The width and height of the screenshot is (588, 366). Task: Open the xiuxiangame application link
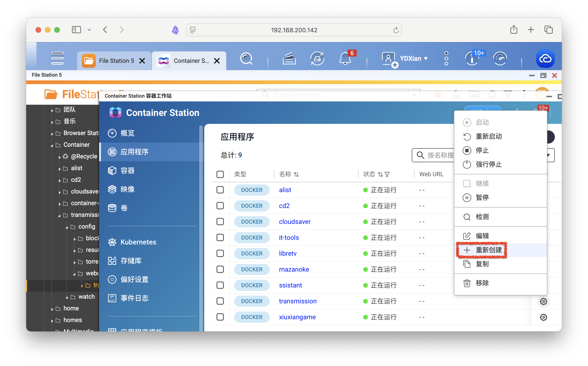(297, 317)
